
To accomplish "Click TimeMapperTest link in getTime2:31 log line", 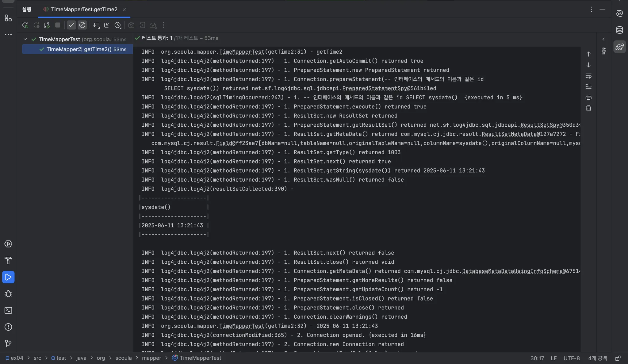I will [x=242, y=52].
